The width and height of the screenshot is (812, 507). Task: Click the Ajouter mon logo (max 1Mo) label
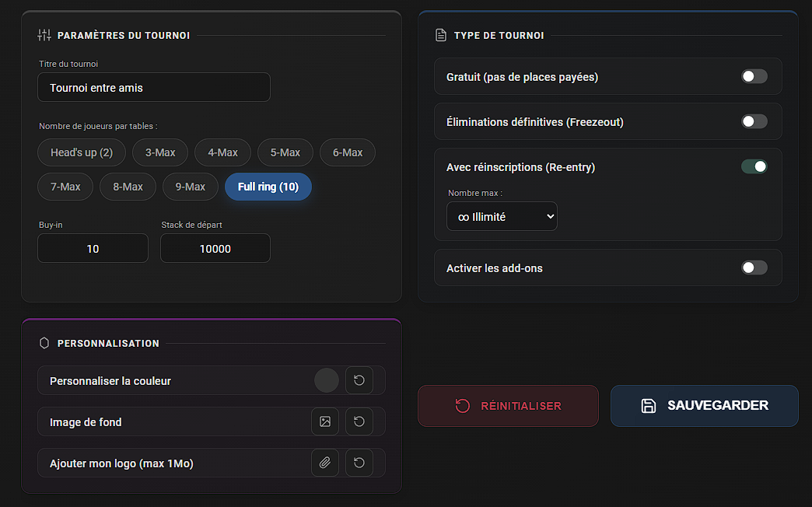[121, 463]
